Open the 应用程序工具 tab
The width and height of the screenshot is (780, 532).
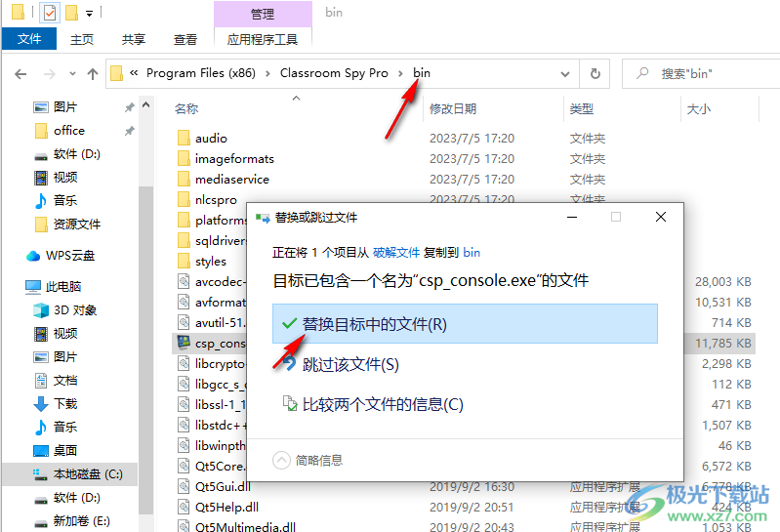pyautogui.click(x=263, y=39)
